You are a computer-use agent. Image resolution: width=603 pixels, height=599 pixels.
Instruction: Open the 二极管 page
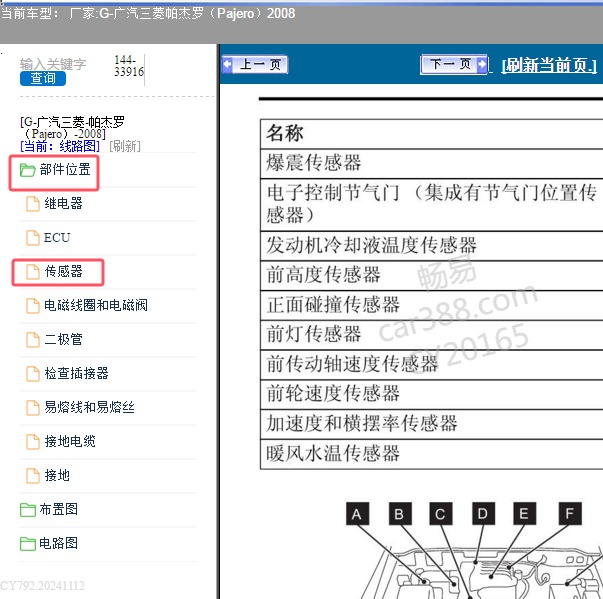click(x=63, y=339)
